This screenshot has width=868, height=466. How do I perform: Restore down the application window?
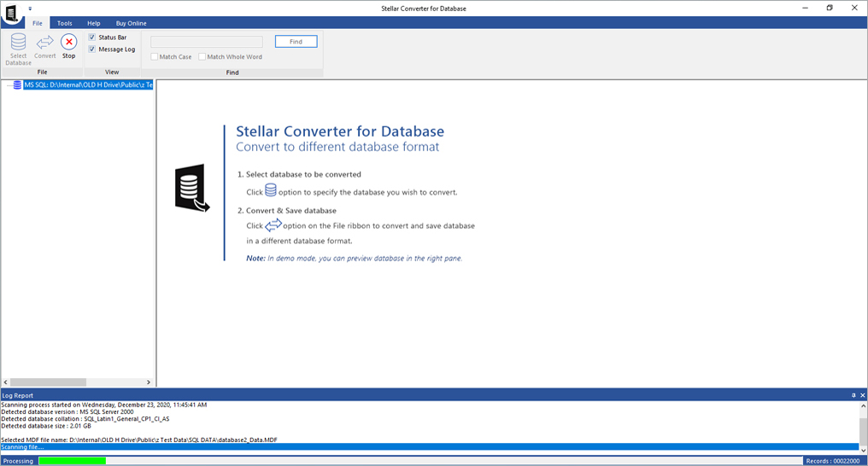830,8
